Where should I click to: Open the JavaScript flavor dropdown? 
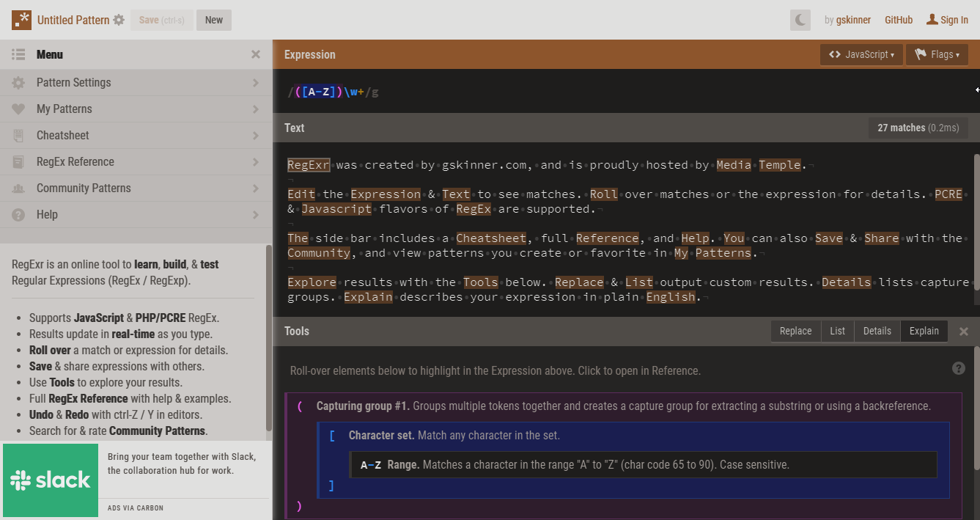pyautogui.click(x=861, y=54)
